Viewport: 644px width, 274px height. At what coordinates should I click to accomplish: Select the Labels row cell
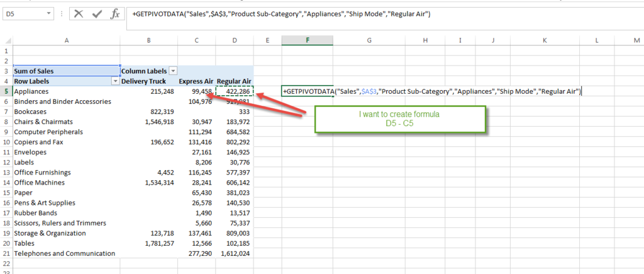(x=67, y=162)
